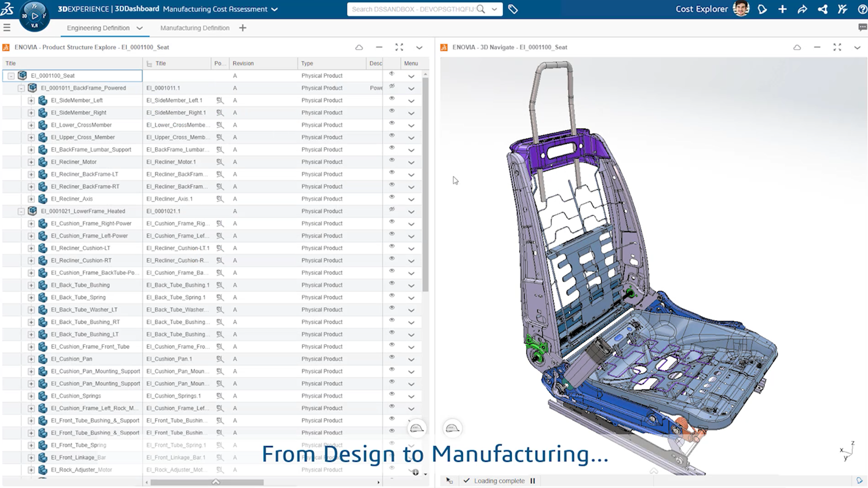Viewport: 868px width, 488px height.
Task: Toggle visibility eye for EI_SideMember_Left
Action: tap(392, 99)
